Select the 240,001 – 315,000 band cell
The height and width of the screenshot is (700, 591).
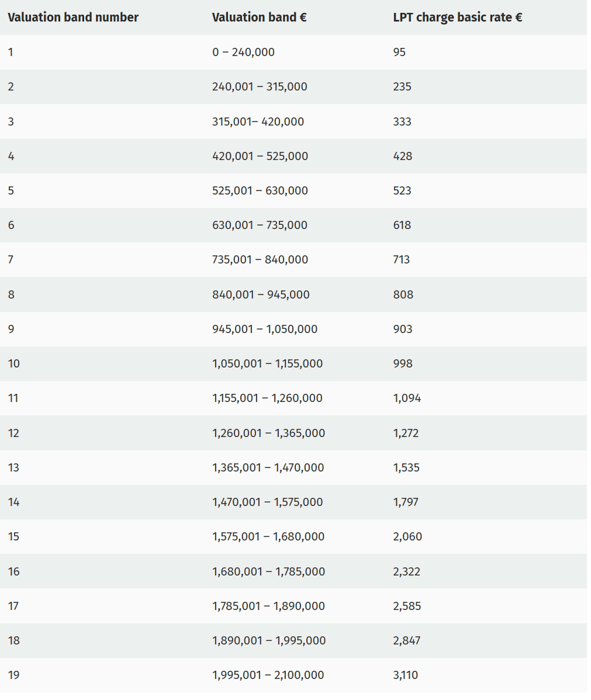pyautogui.click(x=260, y=87)
